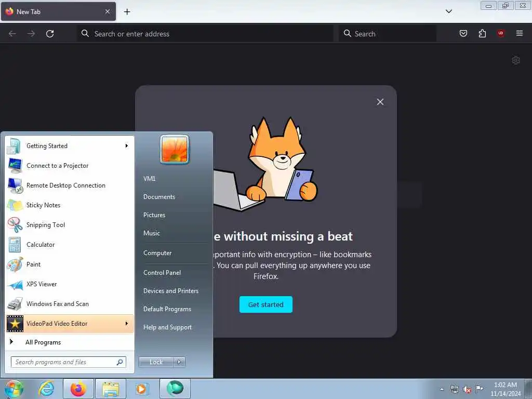Launch Windows Fax and Scan icon

[15, 304]
